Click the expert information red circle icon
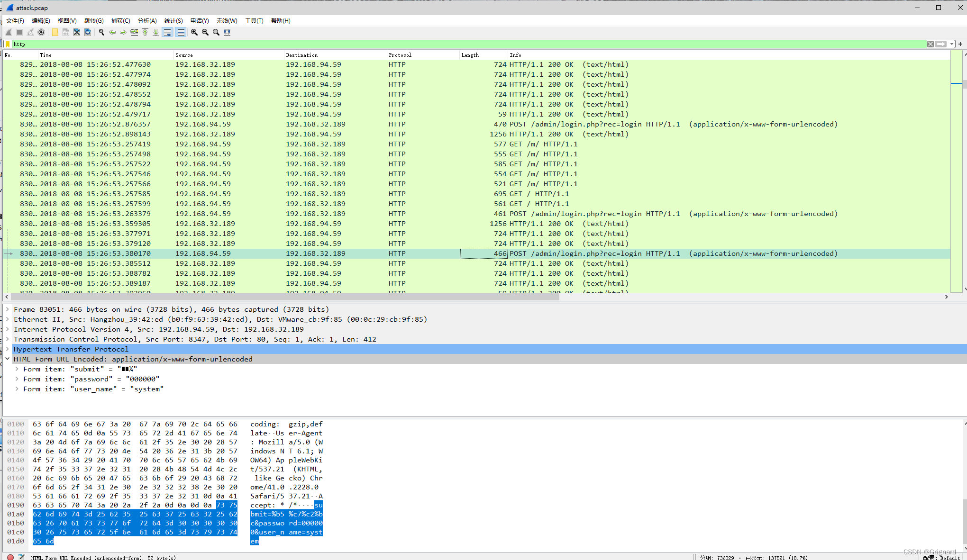The width and height of the screenshot is (967, 560). click(10, 557)
